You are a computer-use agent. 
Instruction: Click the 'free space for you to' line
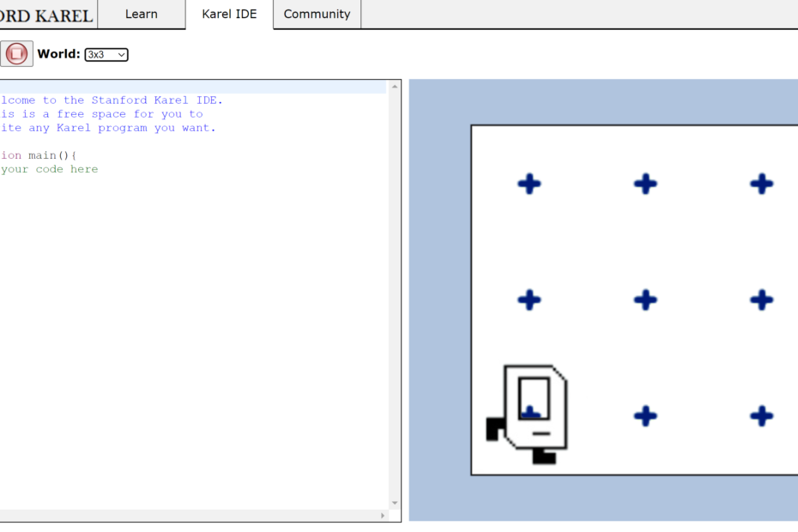point(102,114)
